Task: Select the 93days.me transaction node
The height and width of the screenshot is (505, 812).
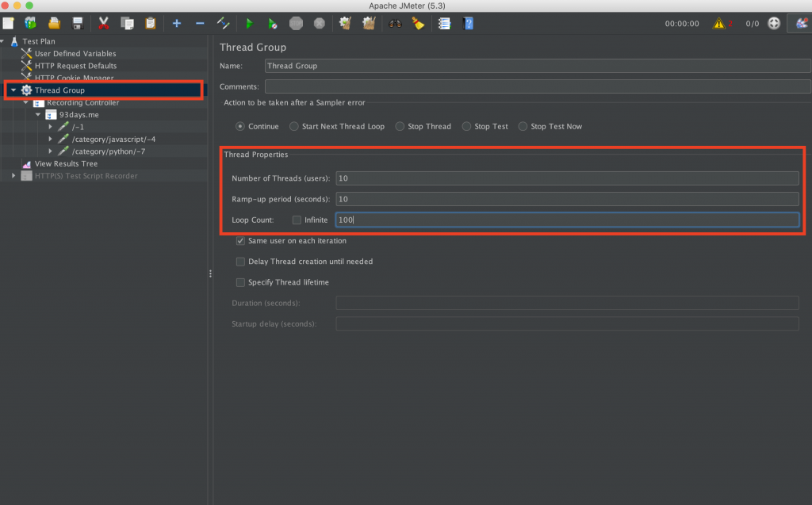Action: click(x=79, y=114)
